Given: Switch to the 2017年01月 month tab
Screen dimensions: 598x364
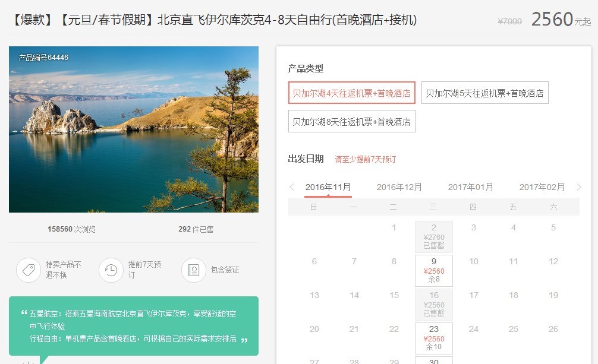Looking at the screenshot, I should coord(471,187).
